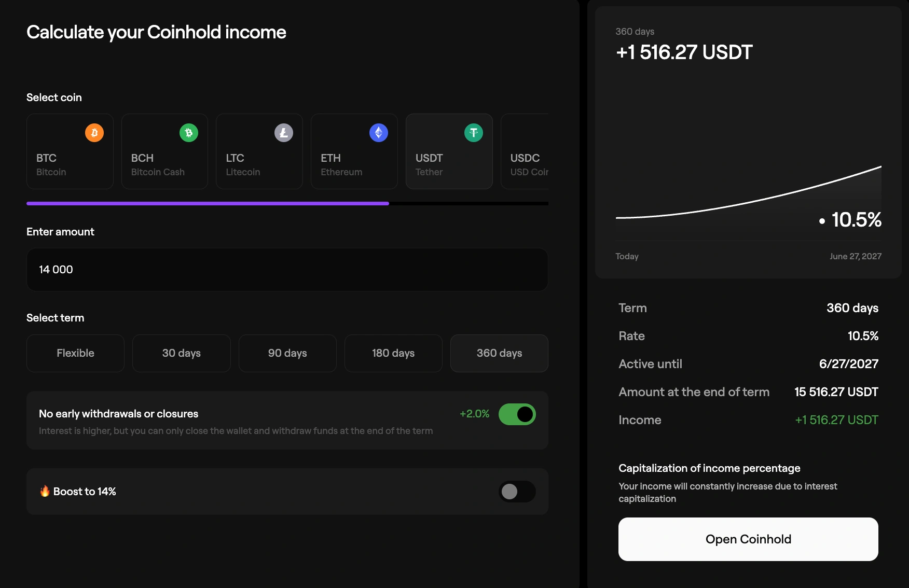Focus the amount field showing 14 000

pos(287,270)
